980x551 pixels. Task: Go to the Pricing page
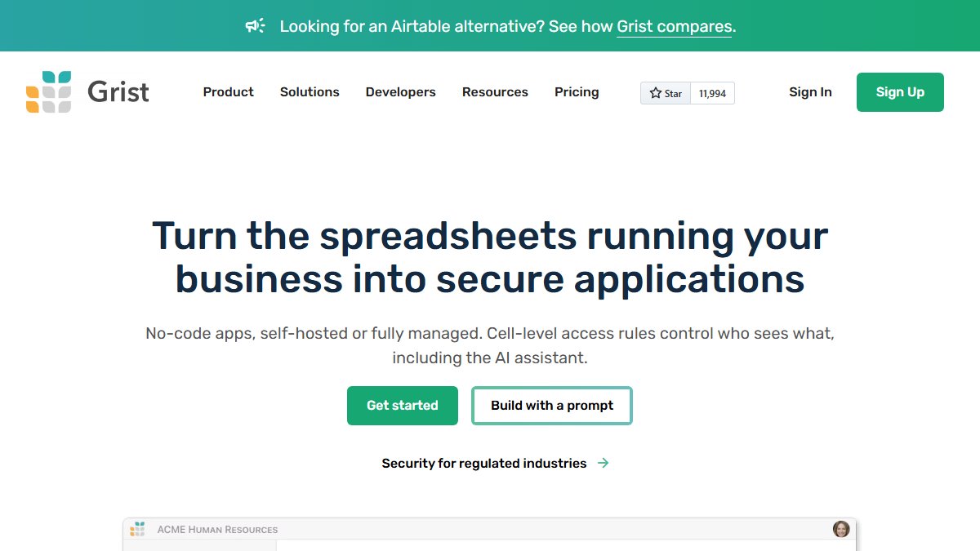pos(577,92)
